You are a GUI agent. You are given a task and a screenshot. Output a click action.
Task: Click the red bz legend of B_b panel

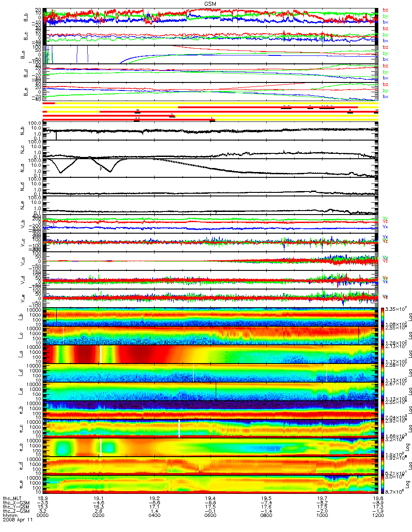coord(385,10)
